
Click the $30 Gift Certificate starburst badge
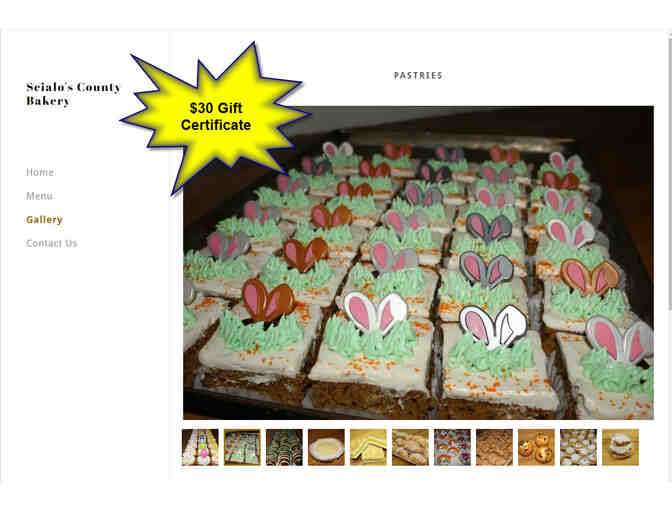coord(216,117)
